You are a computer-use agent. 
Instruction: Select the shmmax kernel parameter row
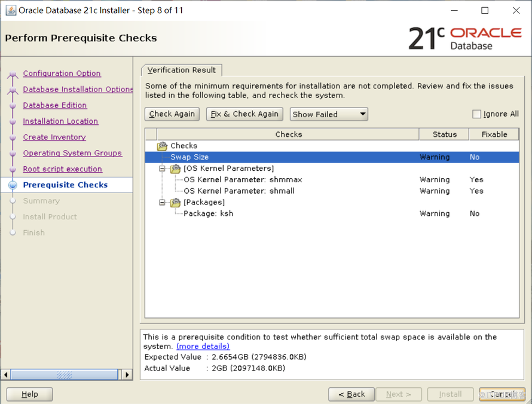coord(243,180)
